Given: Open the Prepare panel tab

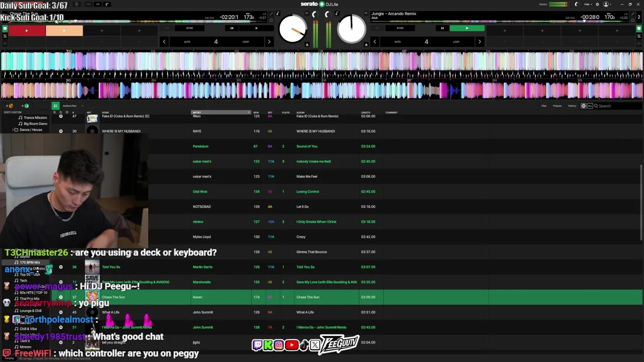Looking at the screenshot, I should click(x=557, y=106).
